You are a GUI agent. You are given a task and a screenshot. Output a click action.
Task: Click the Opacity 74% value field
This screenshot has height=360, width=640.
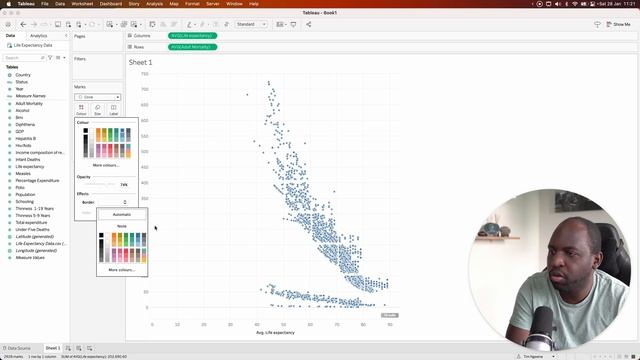click(124, 184)
